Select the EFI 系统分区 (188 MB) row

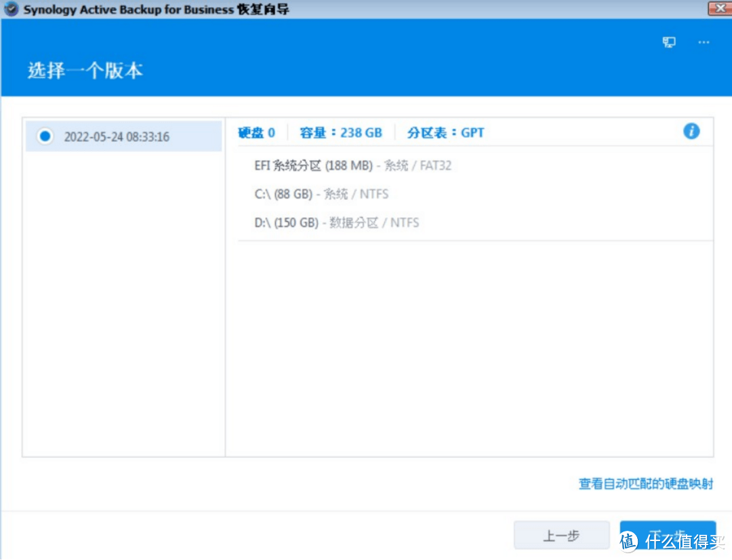(352, 165)
